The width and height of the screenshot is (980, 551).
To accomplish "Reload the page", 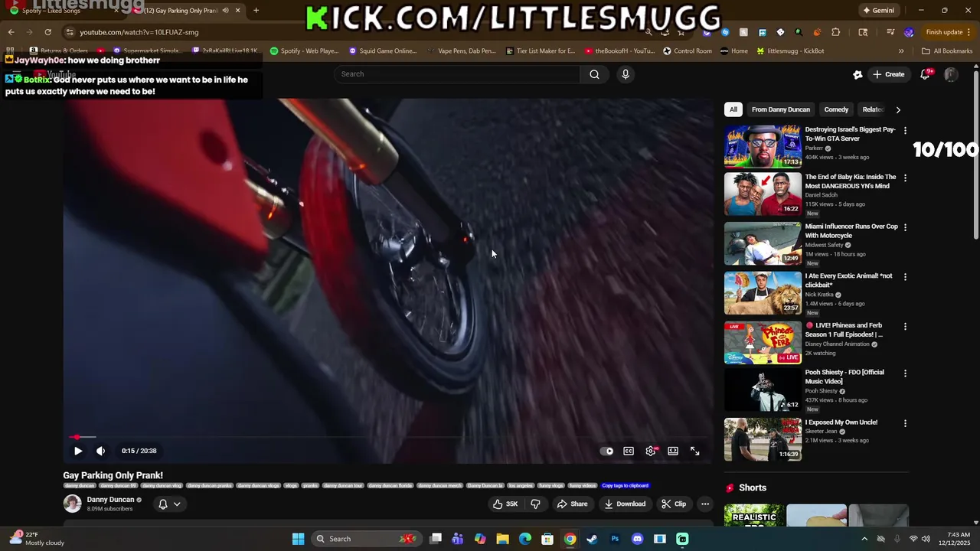I will click(47, 32).
